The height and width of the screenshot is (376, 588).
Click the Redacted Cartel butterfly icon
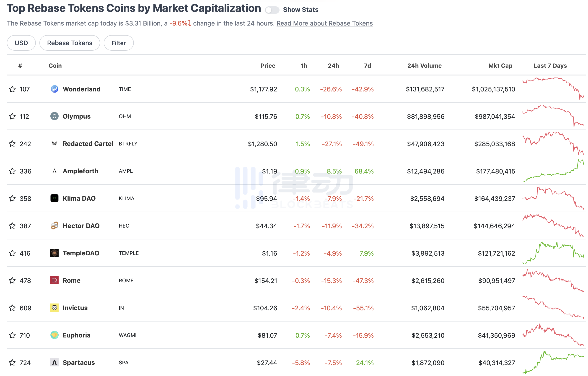click(54, 144)
